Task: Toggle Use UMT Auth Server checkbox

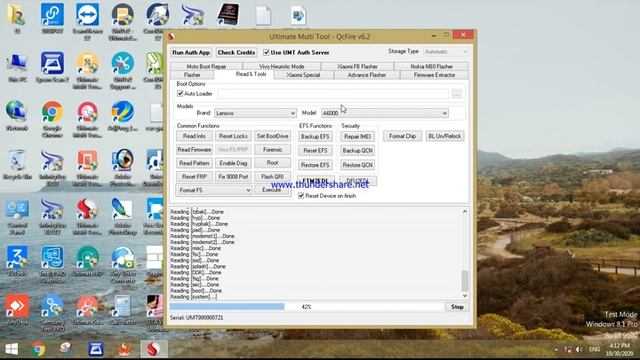Action: click(x=266, y=52)
